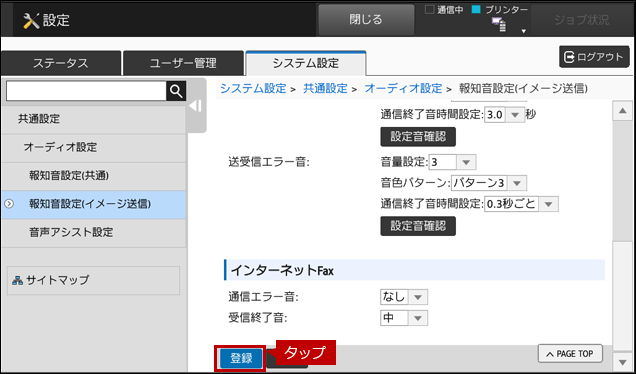This screenshot has height=374, width=636.
Task: Open the printer status icon dropdown
Action: (x=524, y=31)
